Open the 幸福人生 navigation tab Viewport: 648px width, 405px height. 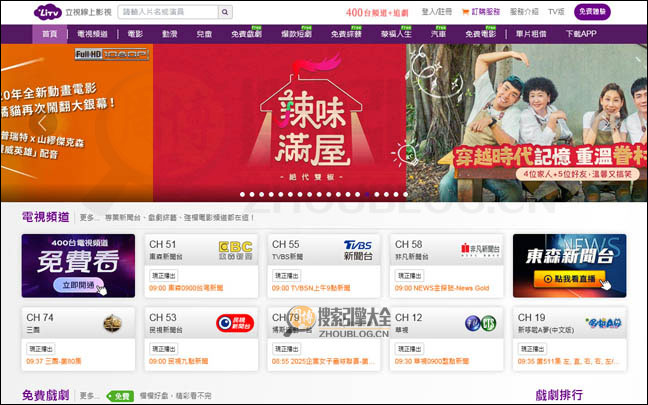396,34
